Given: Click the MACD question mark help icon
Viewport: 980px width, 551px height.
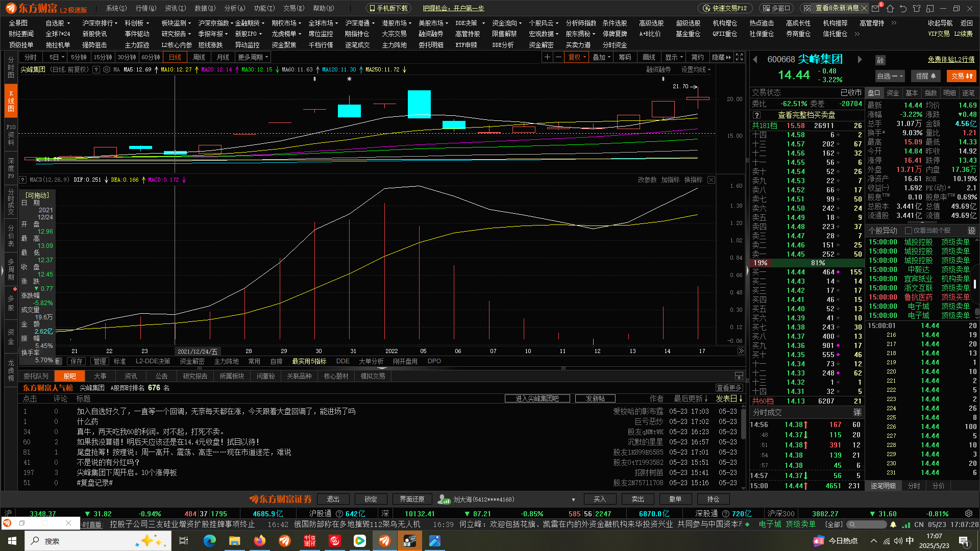Looking at the screenshot, I should point(23,180).
